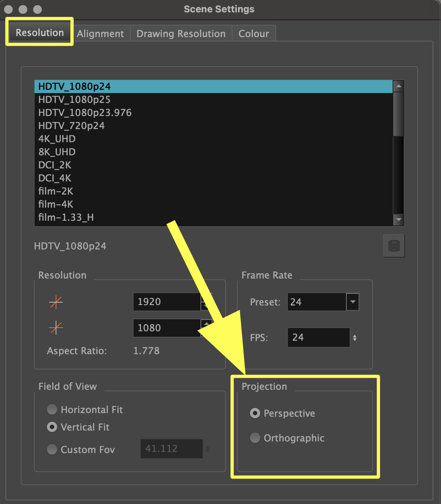The height and width of the screenshot is (504, 441).
Task: Pick the DCI_2K preset from list
Action: pyautogui.click(x=55, y=165)
